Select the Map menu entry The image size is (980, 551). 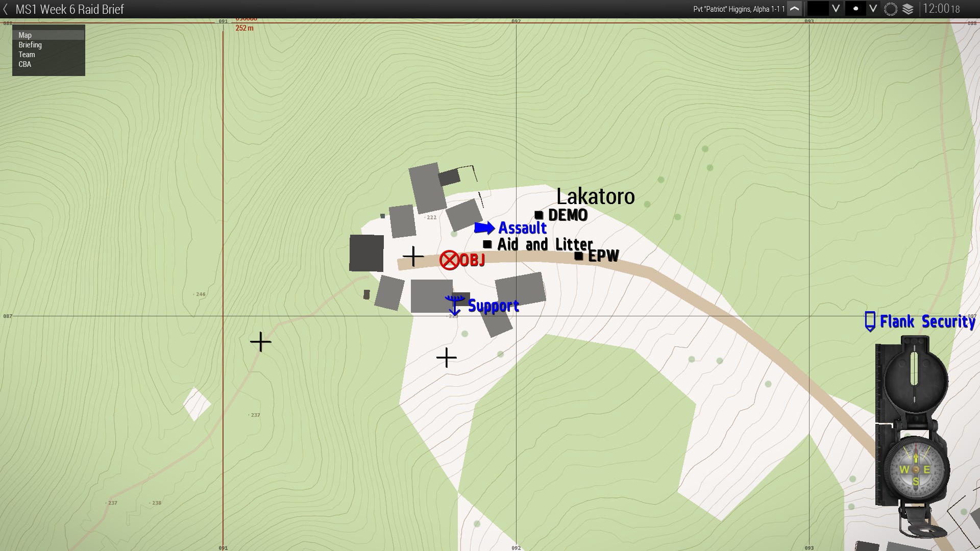pos(25,35)
